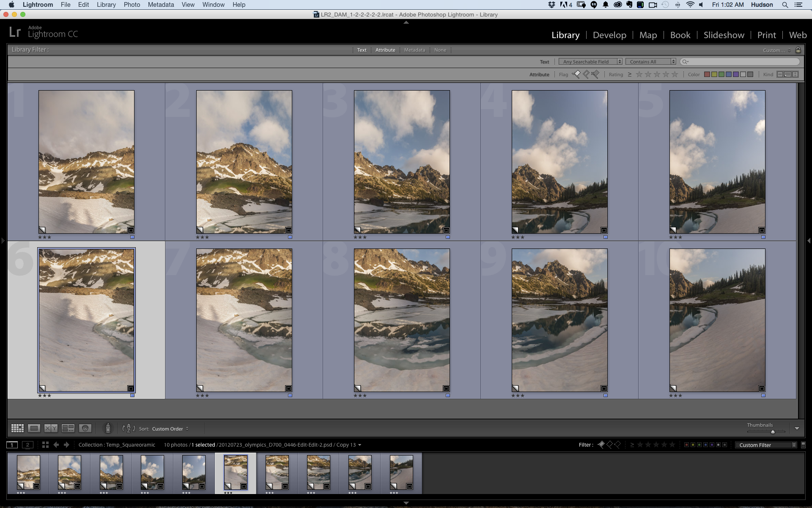Screen dimensions: 812x508
Task: Open Spotlight search in the menu bar
Action: [785, 5]
